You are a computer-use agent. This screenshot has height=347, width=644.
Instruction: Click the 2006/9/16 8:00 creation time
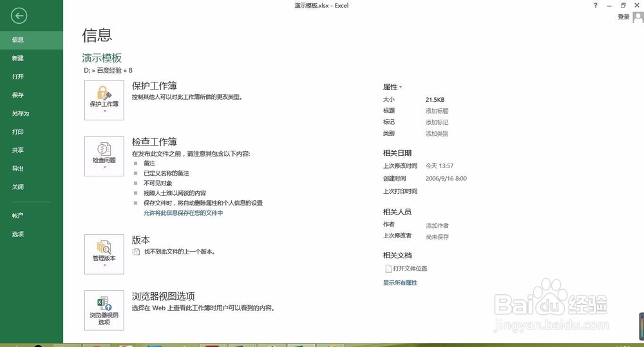(446, 178)
